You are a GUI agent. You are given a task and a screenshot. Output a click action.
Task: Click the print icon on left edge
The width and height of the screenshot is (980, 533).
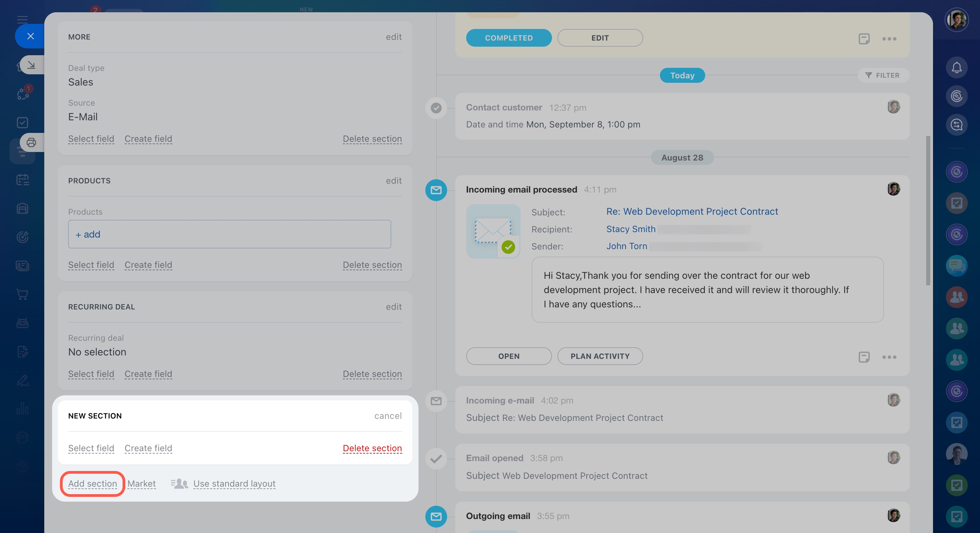(31, 142)
